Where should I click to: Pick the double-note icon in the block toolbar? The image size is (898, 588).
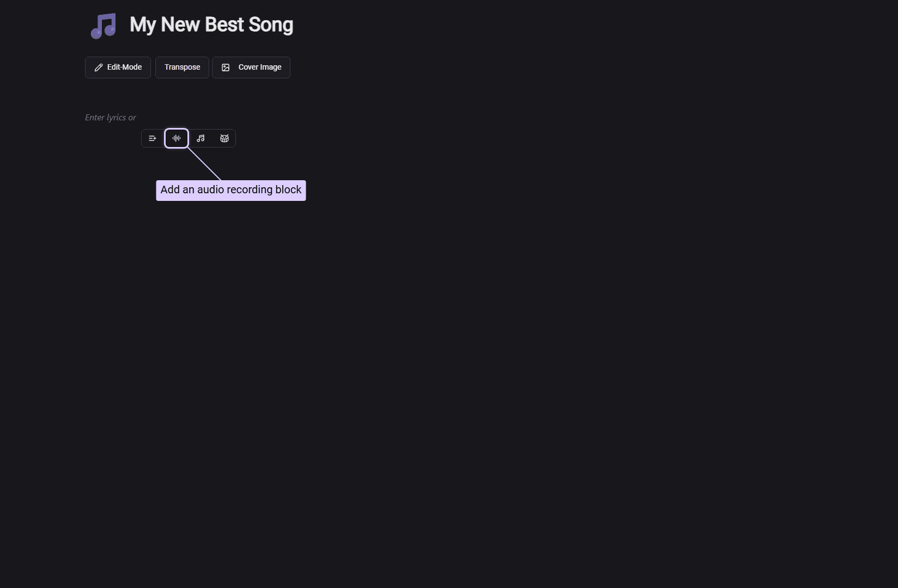(201, 138)
